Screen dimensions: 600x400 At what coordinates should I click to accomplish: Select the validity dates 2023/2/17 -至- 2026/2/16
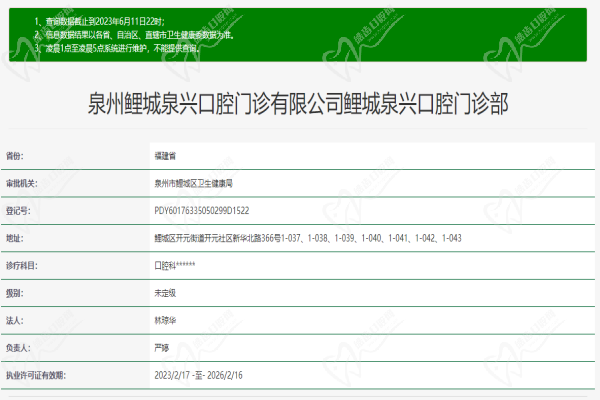[x=198, y=376]
